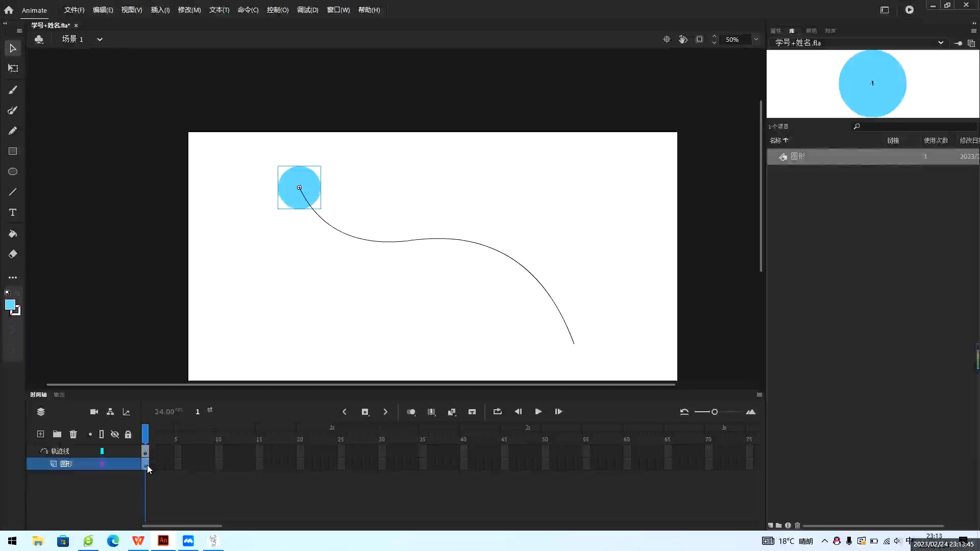Screen dimensions: 980x551
Task: Click the center stage icon
Action: click(x=667, y=39)
